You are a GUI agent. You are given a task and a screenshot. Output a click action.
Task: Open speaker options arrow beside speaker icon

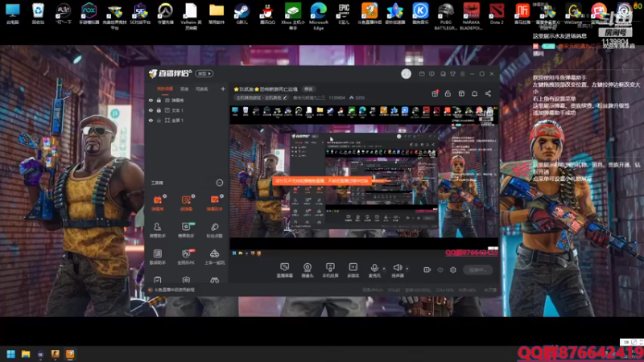[407, 269]
